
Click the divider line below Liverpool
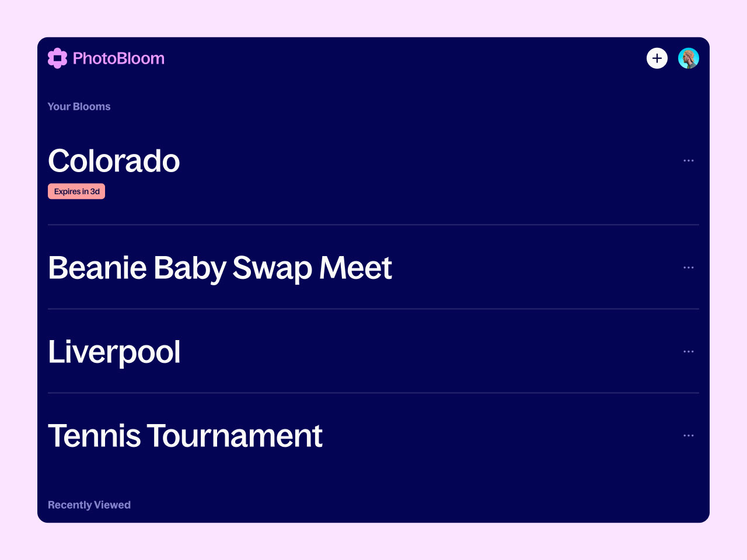(x=373, y=393)
